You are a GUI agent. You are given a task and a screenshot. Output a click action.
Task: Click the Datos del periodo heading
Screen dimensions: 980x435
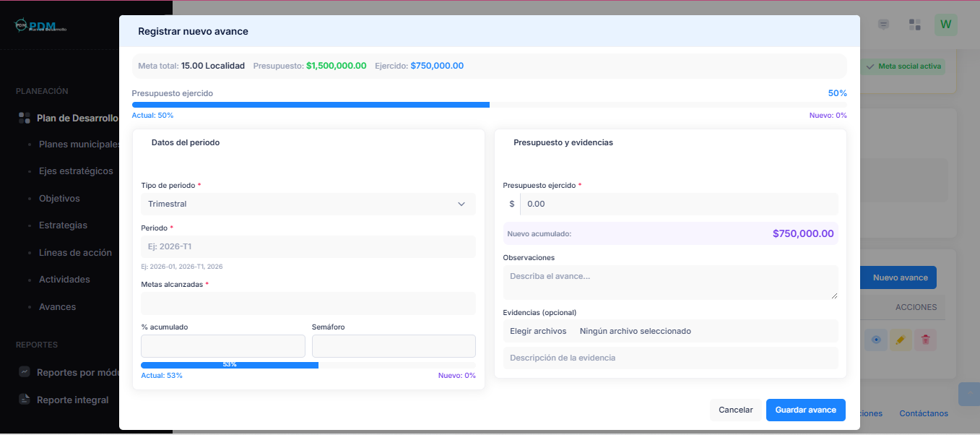click(186, 142)
